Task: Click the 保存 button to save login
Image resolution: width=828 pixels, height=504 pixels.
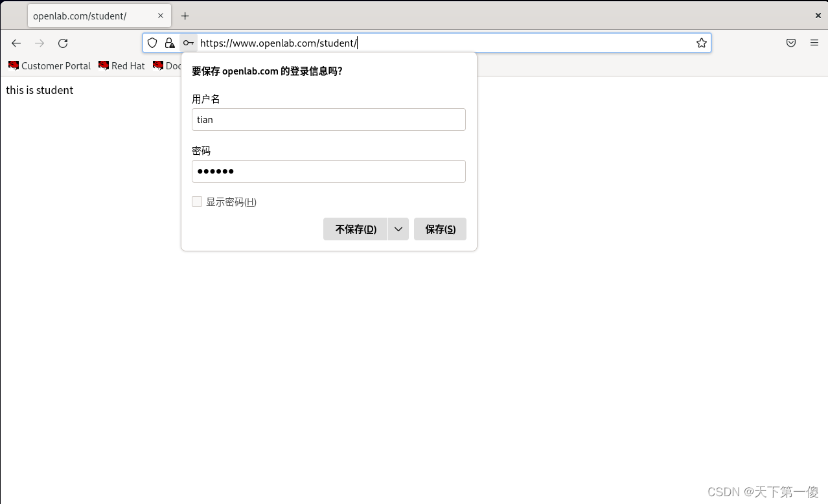Action: coord(440,229)
